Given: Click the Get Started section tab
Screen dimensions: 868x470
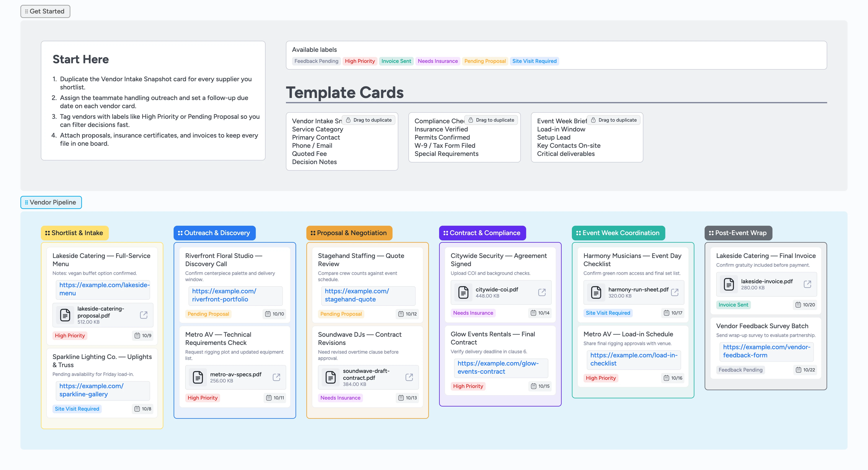Looking at the screenshot, I should pyautogui.click(x=45, y=11).
